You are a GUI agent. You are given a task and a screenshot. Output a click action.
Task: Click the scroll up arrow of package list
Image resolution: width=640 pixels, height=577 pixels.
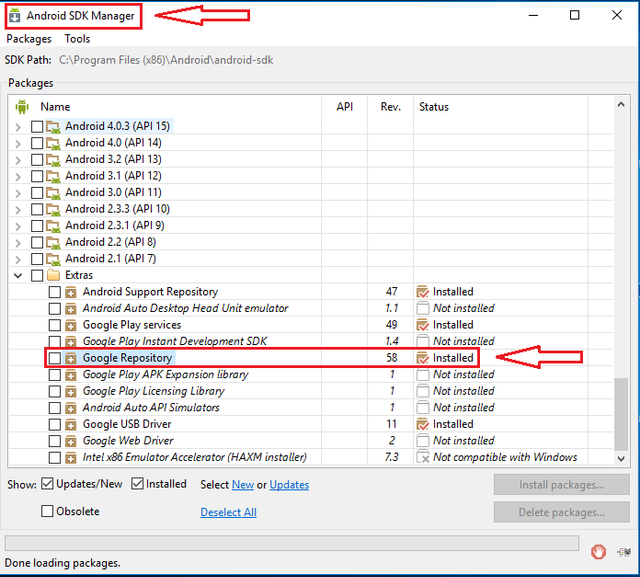pos(621,104)
